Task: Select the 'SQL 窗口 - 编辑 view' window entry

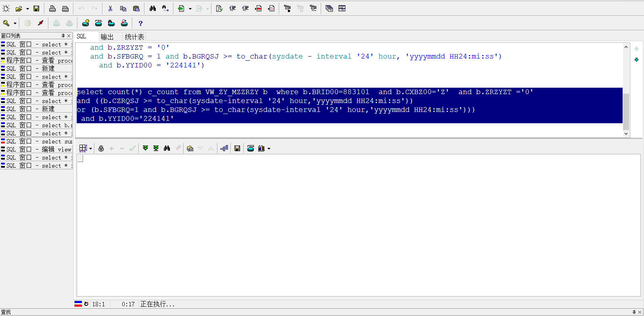Action: (36, 150)
